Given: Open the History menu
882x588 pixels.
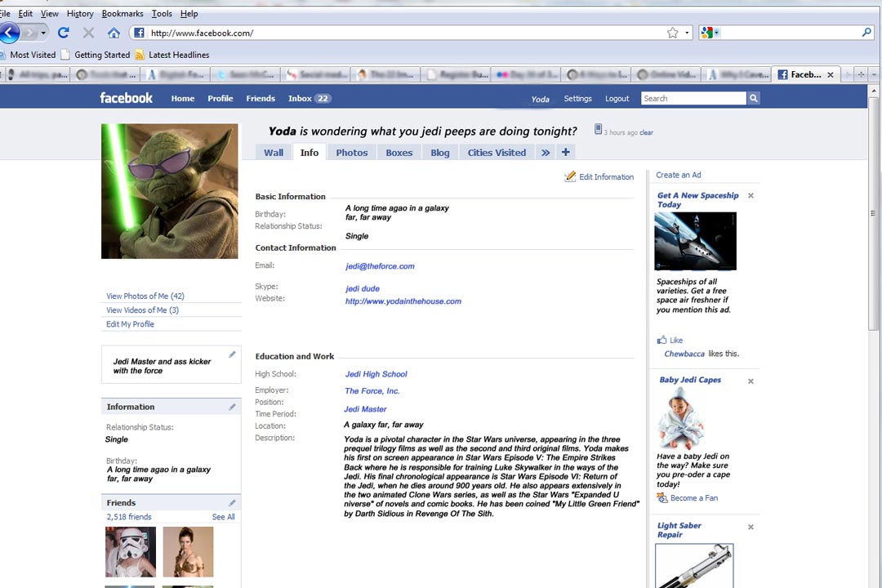Looking at the screenshot, I should [x=80, y=14].
